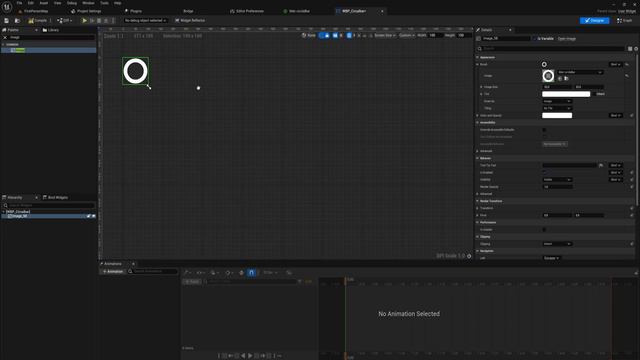Screen dimensions: 640x360
Task: Click the designer Width input field
Action: click(435, 36)
